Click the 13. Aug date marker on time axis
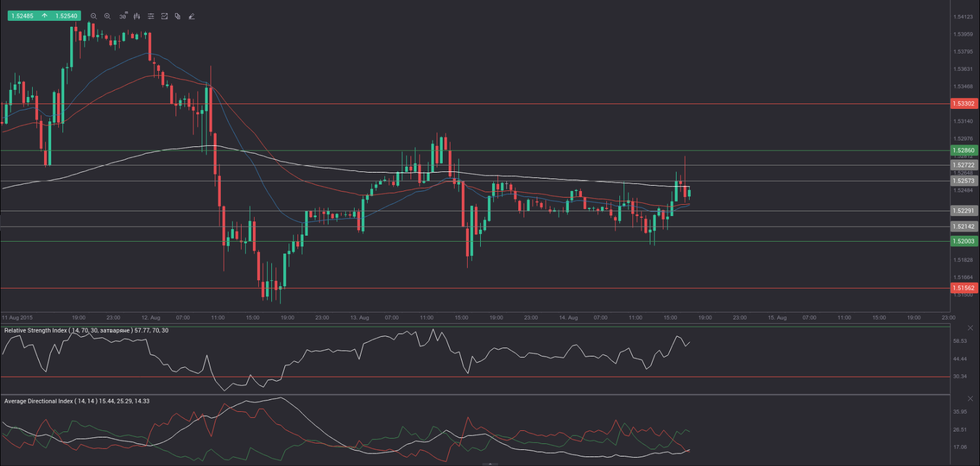The width and height of the screenshot is (980, 466). 359,318
